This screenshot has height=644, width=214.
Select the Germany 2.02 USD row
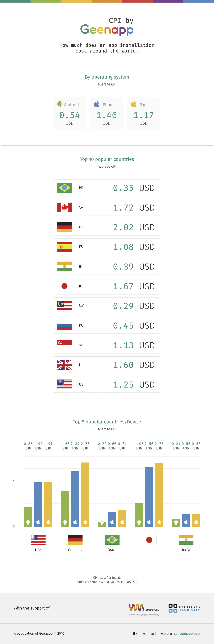(107, 227)
